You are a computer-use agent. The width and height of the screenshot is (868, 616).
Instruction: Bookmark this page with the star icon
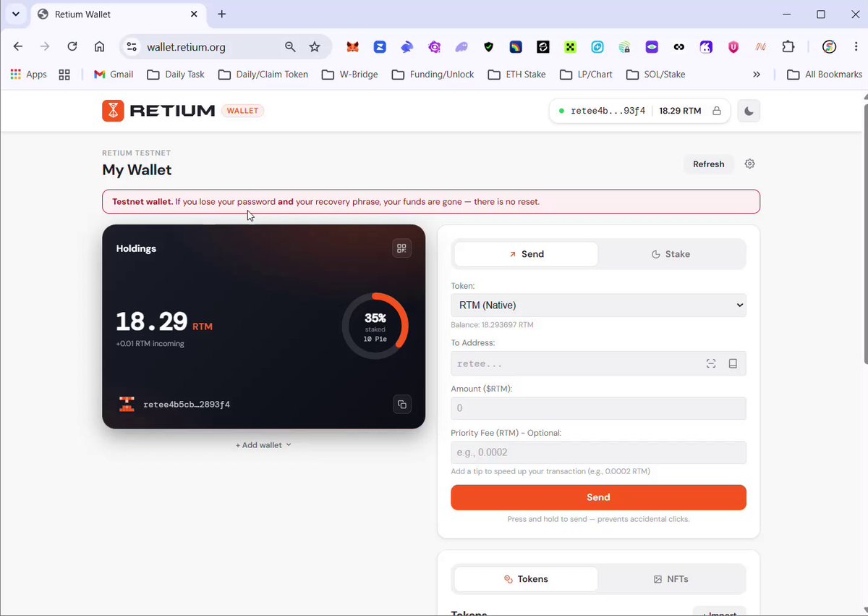[x=315, y=47]
